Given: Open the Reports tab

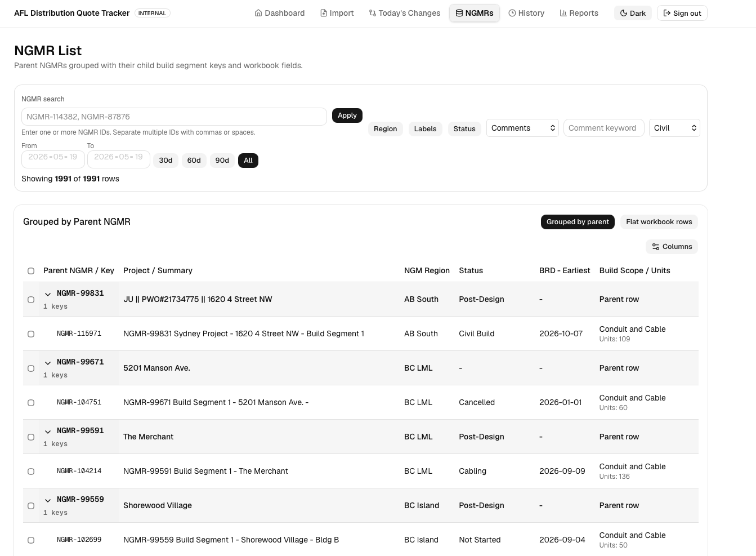Looking at the screenshot, I should [x=579, y=13].
